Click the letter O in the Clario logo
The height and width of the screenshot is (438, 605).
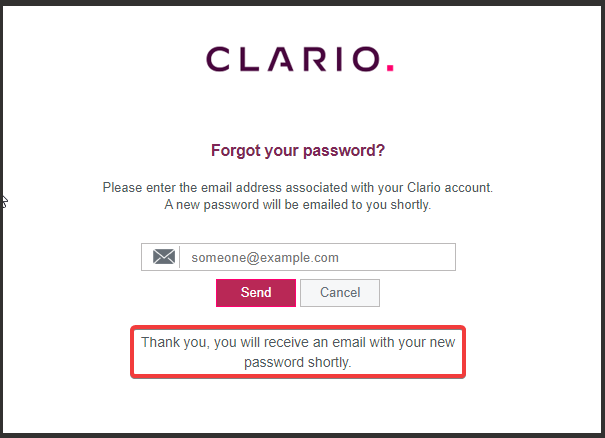click(363, 58)
